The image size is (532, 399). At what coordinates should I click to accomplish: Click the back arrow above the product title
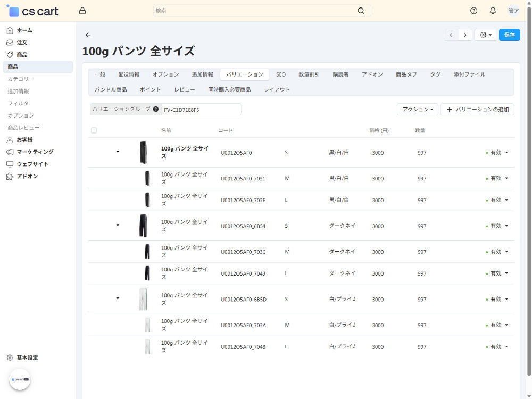(88, 35)
